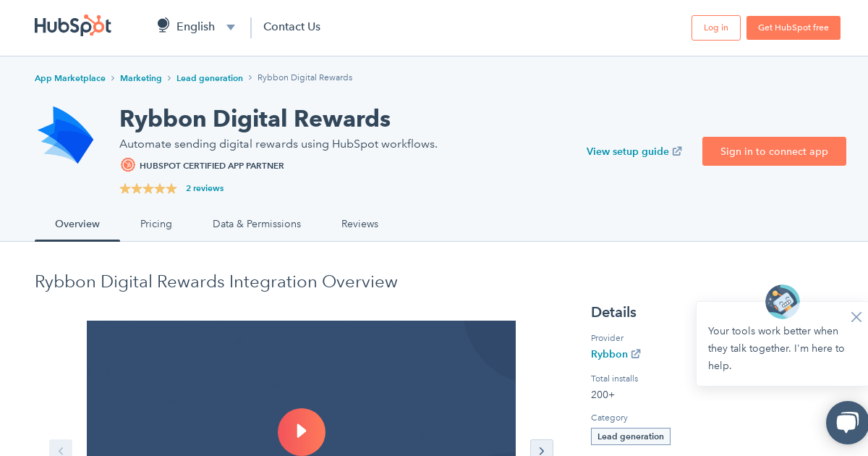The image size is (868, 456).
Task: Click the Rybbon Digital Rewards app logo
Action: pyautogui.click(x=65, y=135)
